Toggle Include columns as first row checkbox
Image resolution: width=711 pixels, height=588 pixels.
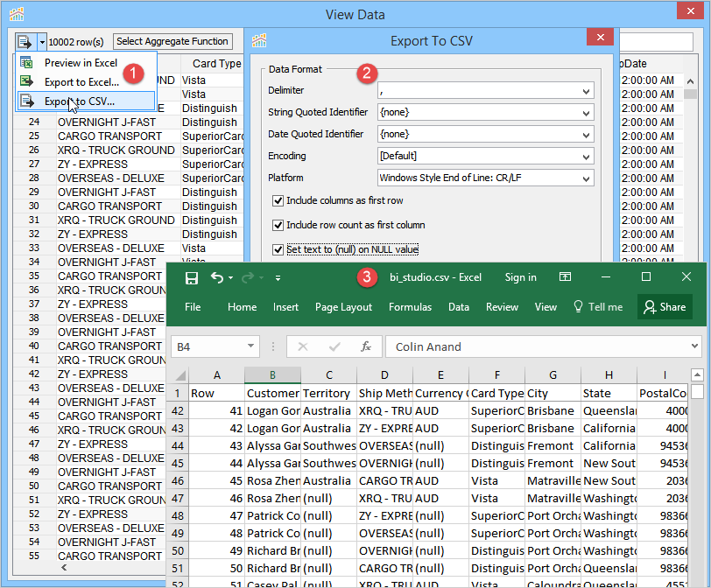click(x=278, y=200)
